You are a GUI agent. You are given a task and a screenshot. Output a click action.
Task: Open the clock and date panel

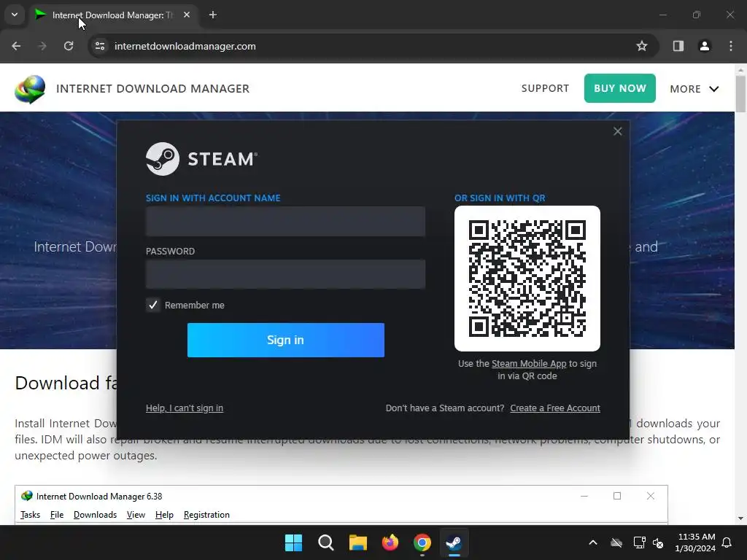(695, 542)
